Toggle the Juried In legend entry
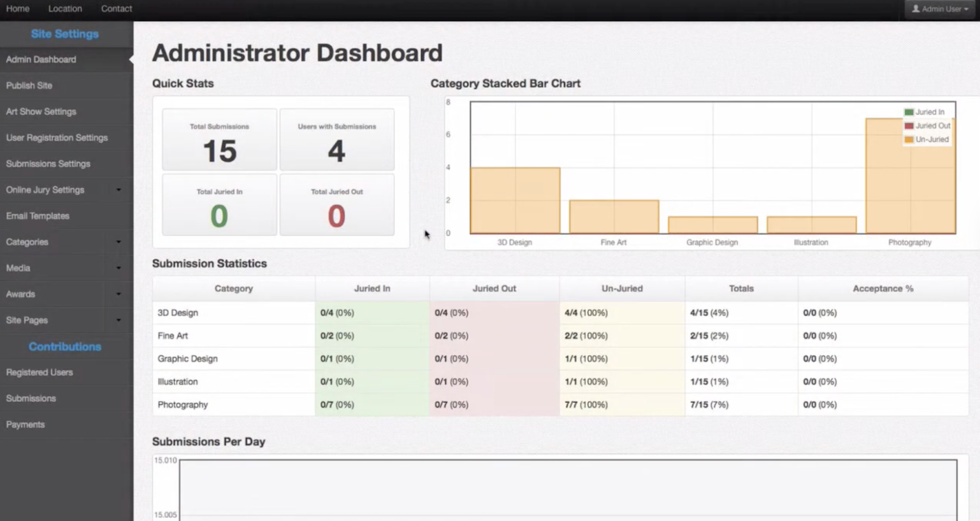 tap(926, 111)
